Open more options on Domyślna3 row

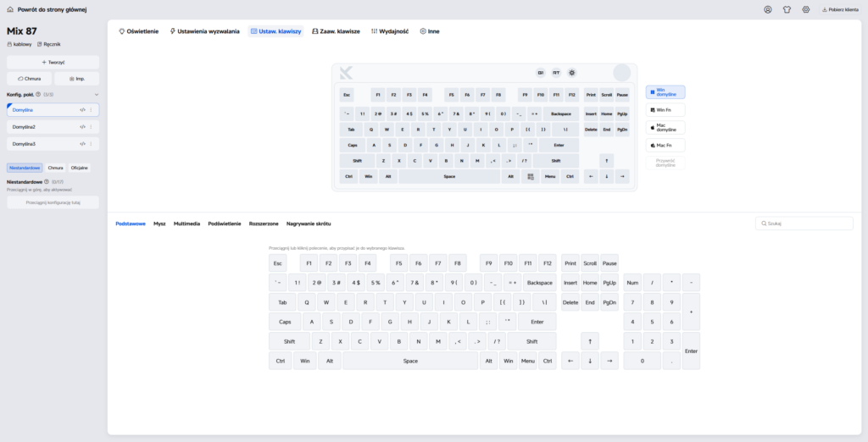92,144
